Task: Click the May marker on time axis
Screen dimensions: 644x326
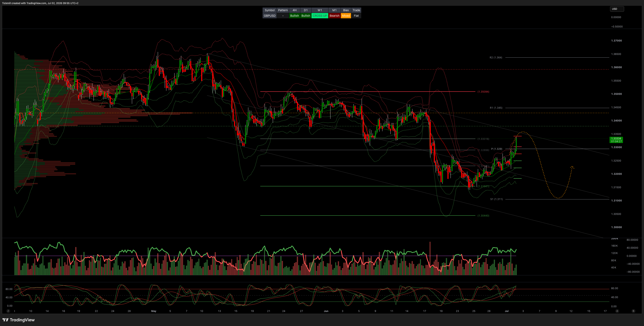Action: (x=154, y=311)
